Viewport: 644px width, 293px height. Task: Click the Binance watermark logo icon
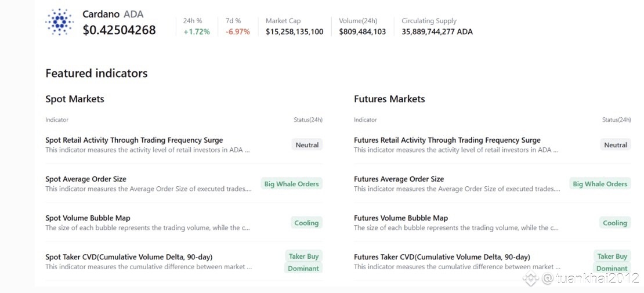pos(530,279)
